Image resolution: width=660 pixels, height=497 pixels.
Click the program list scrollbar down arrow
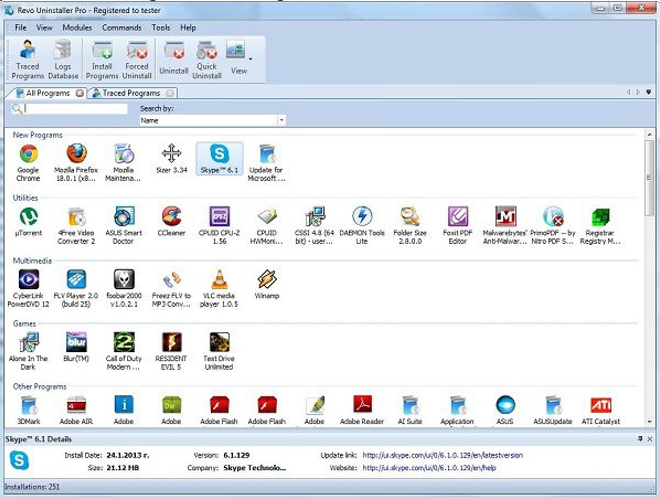tap(649, 421)
